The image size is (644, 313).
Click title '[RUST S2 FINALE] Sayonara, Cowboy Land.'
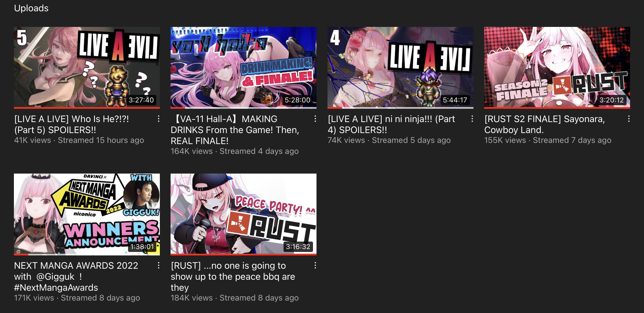[x=545, y=124]
